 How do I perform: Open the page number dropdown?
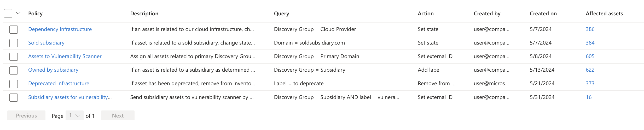click(x=74, y=115)
